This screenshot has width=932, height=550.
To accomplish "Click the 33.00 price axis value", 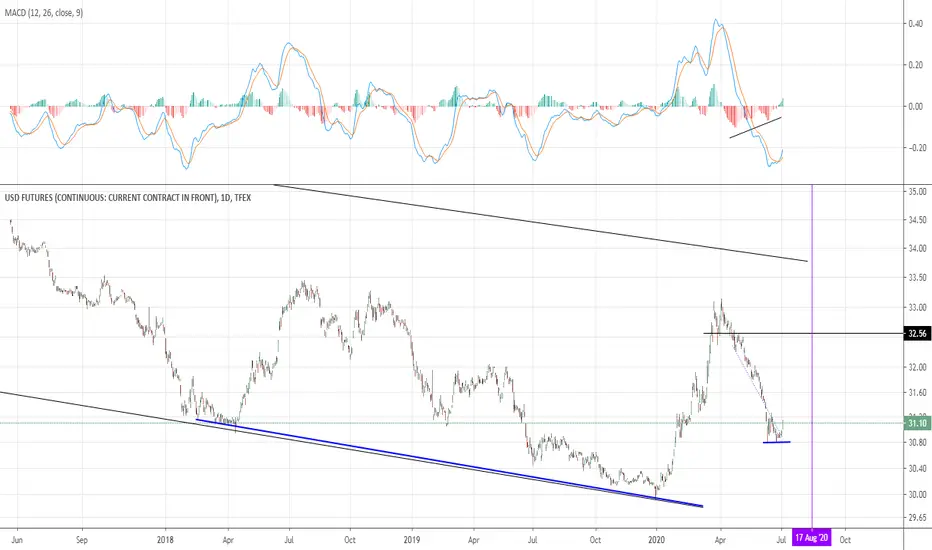I will [917, 307].
